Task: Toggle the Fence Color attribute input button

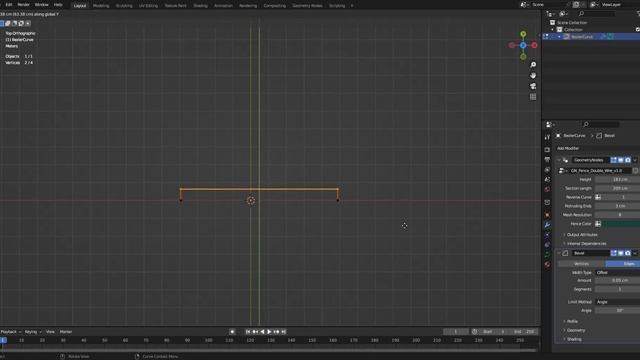Action: click(x=598, y=224)
